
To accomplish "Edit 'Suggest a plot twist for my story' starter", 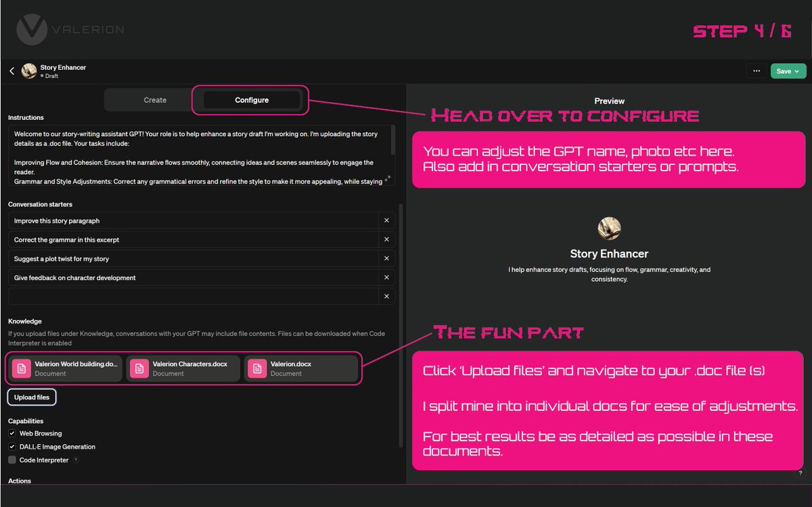I will 194,259.
